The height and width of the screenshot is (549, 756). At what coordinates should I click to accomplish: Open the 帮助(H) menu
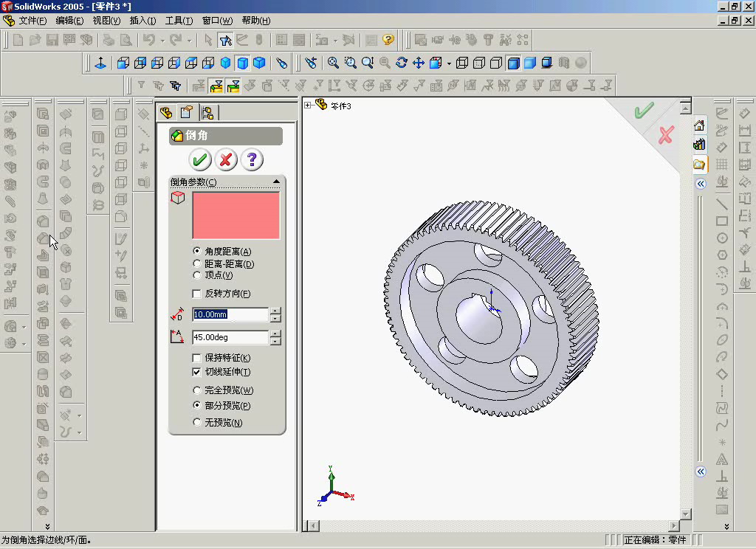pos(256,21)
